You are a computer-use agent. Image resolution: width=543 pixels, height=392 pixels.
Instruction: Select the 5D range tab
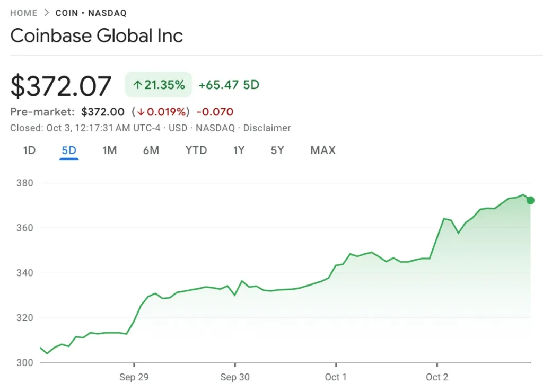click(69, 150)
